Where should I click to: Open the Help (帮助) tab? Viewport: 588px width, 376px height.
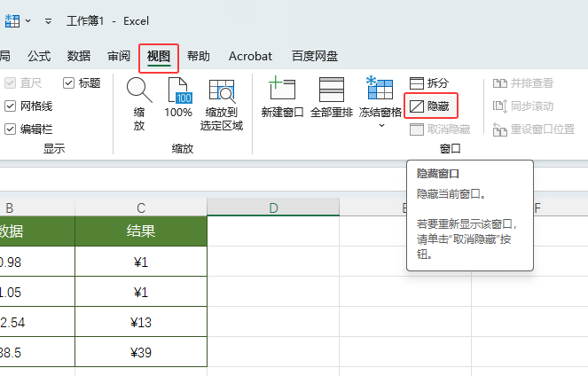coord(199,56)
